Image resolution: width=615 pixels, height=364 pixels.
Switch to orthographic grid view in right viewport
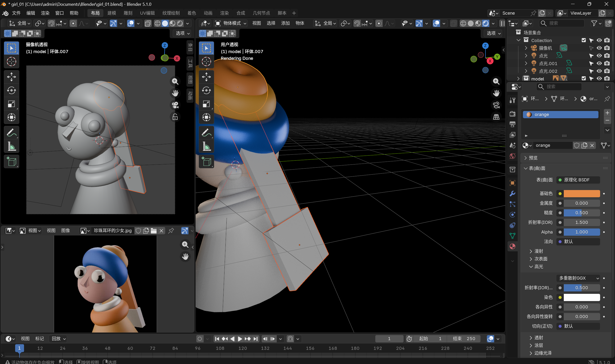[496, 117]
